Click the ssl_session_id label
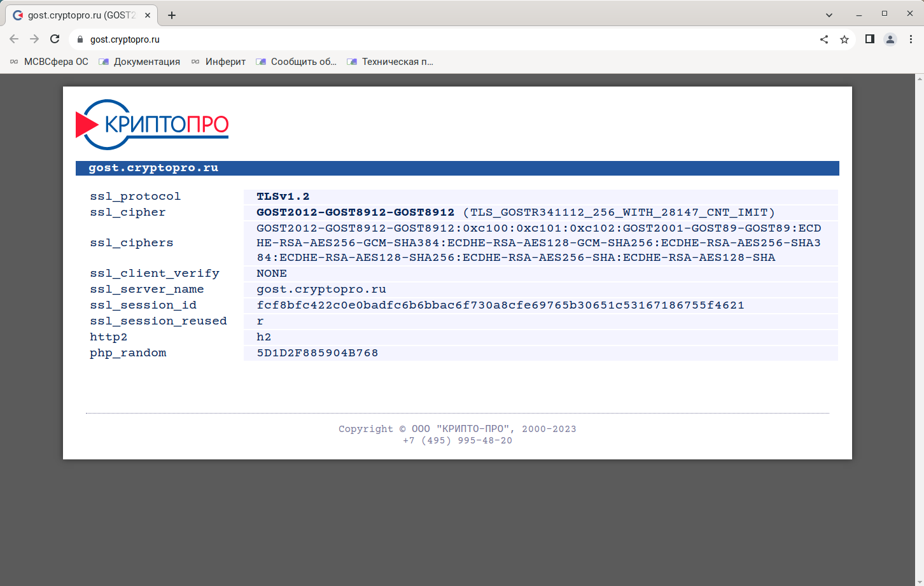Image resolution: width=924 pixels, height=586 pixels. click(x=143, y=305)
